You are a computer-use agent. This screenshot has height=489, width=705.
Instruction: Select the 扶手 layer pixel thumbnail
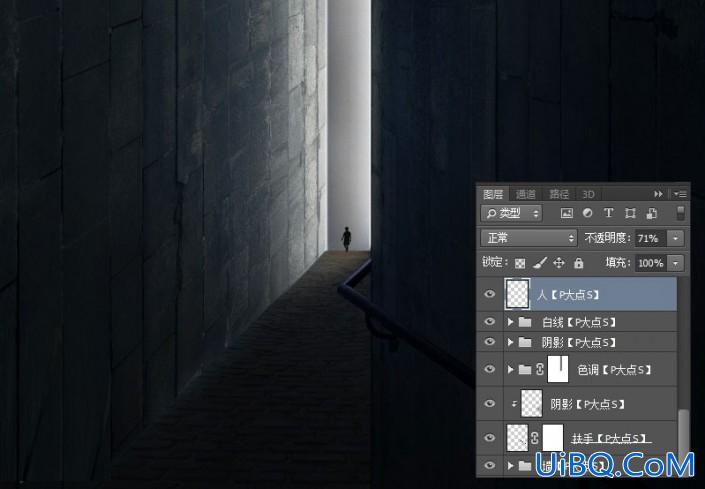(x=517, y=438)
